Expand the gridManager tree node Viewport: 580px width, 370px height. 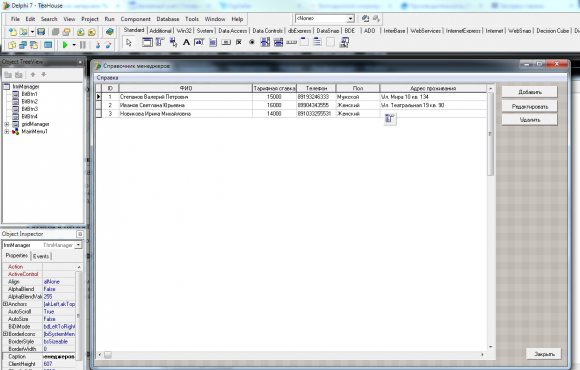(x=7, y=124)
